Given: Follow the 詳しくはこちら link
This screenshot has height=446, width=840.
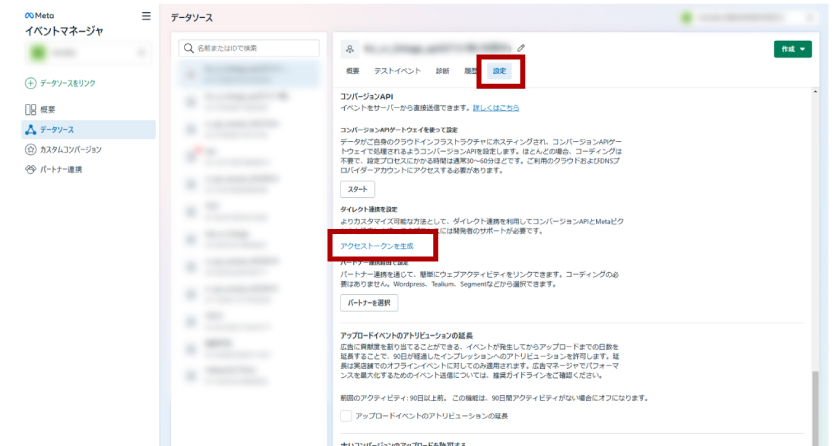Looking at the screenshot, I should click(496, 108).
